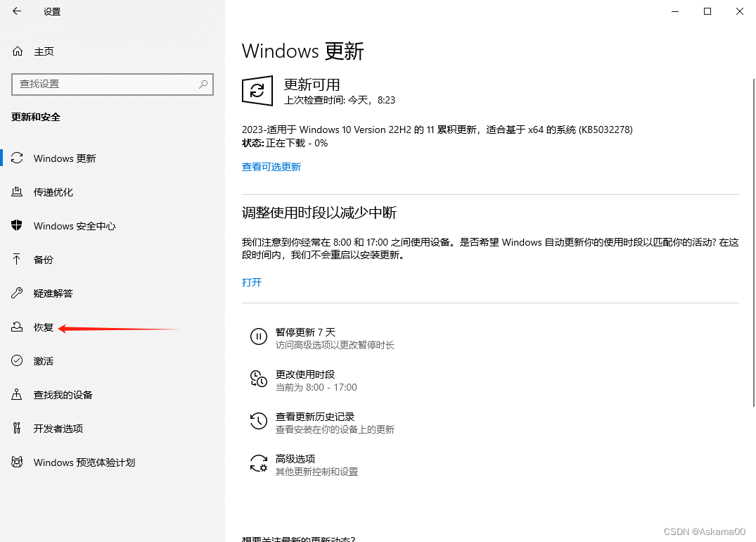Click the 当前为 8:00 - 17:00 text
Image resolution: width=756 pixels, height=542 pixels.
click(316, 387)
